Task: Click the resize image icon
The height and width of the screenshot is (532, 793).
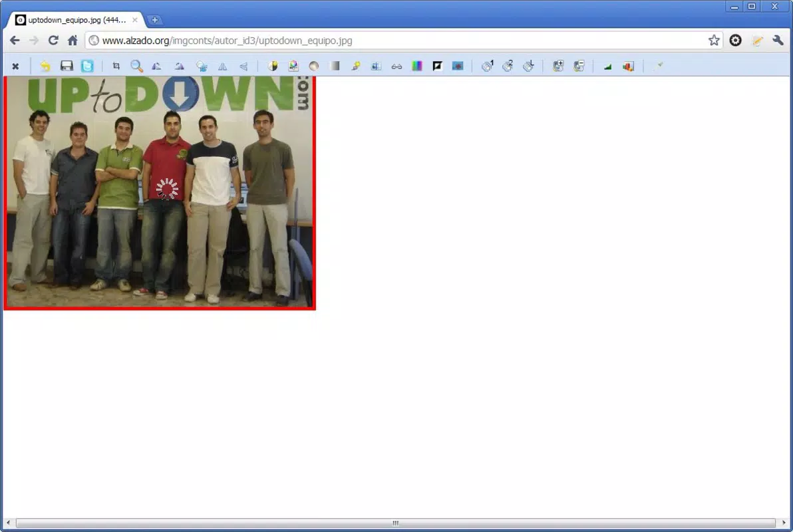Action: [x=202, y=66]
